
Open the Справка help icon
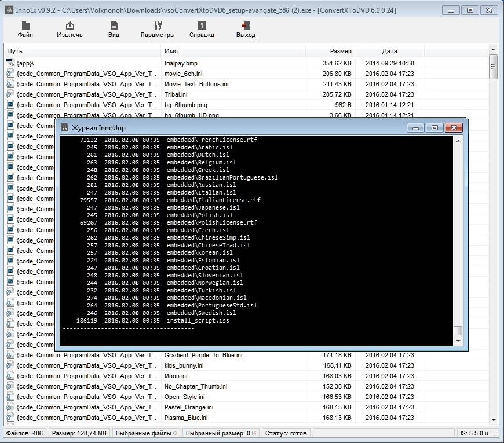click(202, 25)
